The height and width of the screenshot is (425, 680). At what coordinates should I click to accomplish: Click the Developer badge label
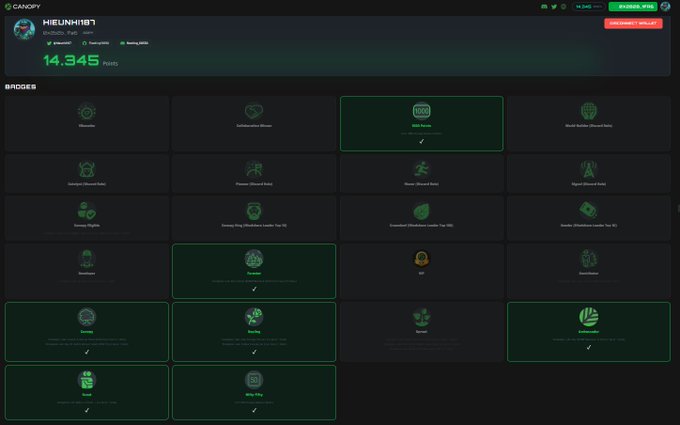(87, 274)
